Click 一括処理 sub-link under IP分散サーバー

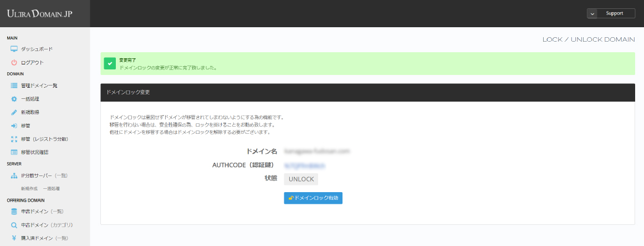pos(52,188)
